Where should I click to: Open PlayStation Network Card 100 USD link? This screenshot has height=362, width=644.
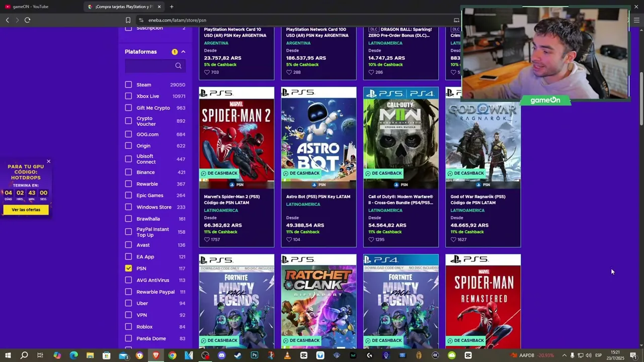click(x=317, y=33)
